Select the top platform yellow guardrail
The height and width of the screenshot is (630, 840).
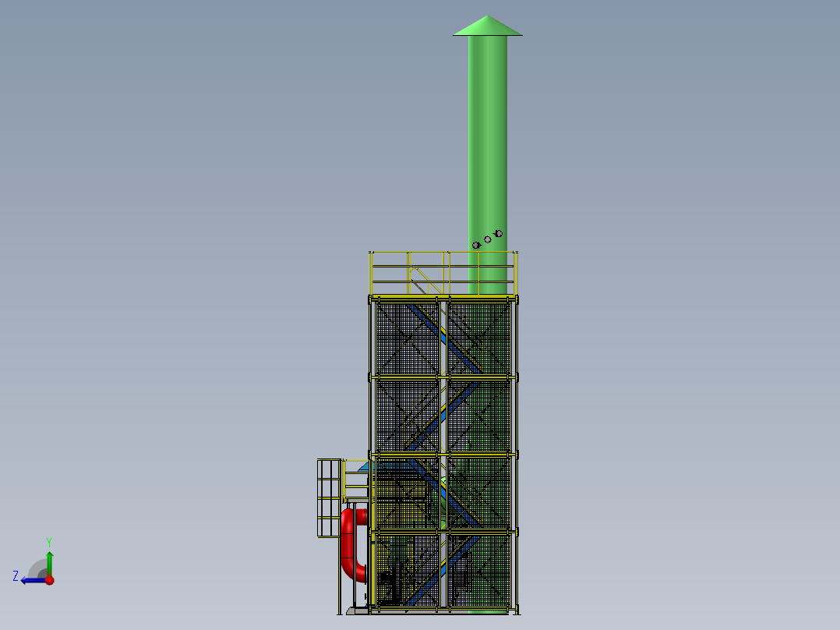click(443, 272)
